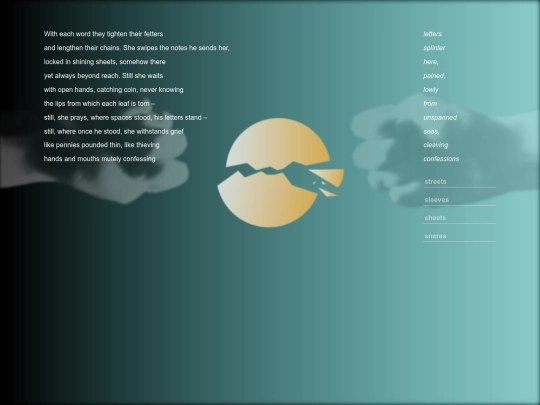540x405 pixels.
Task: Click the italic word "cleaving"
Action: (436, 145)
